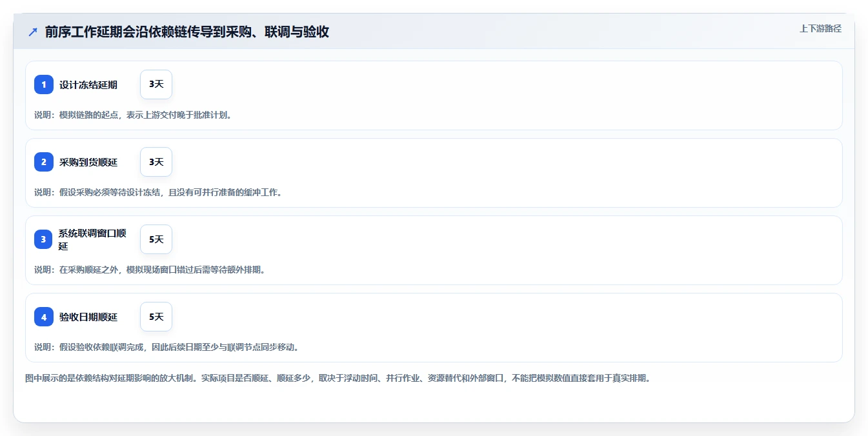The width and height of the screenshot is (868, 436).
Task: Click step badge number 2
Action: click(44, 162)
